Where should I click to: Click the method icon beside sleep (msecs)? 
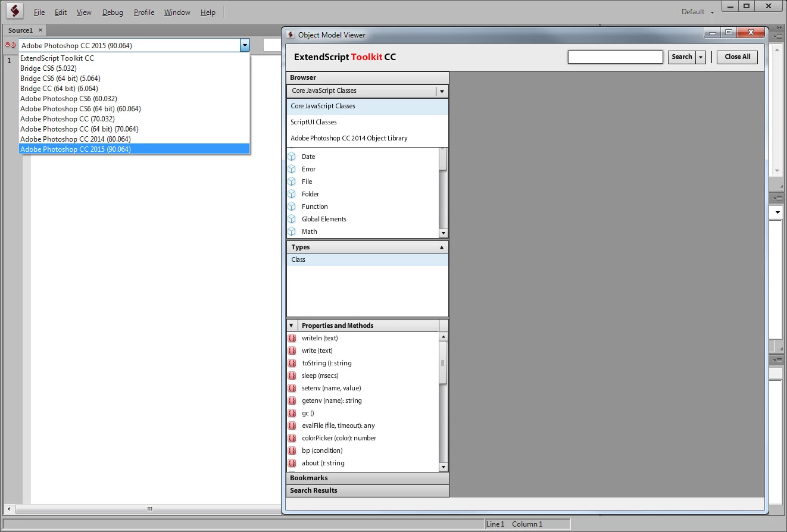(292, 375)
